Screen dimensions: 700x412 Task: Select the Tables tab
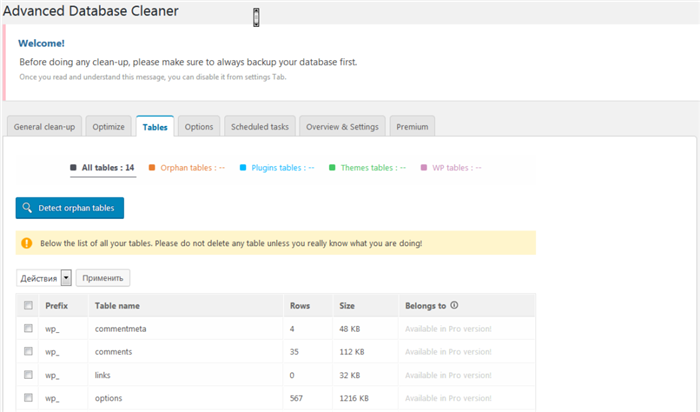tap(155, 127)
